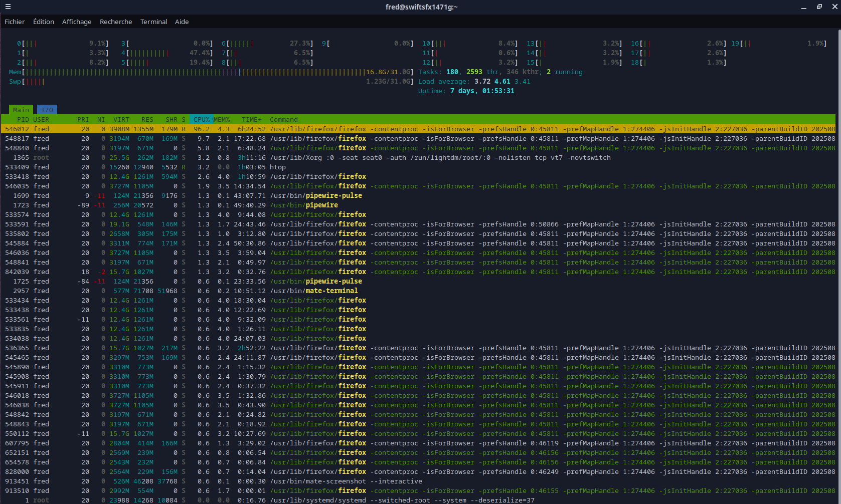The width and height of the screenshot is (841, 504).
Task: Sort by the NI column header
Action: coord(101,120)
